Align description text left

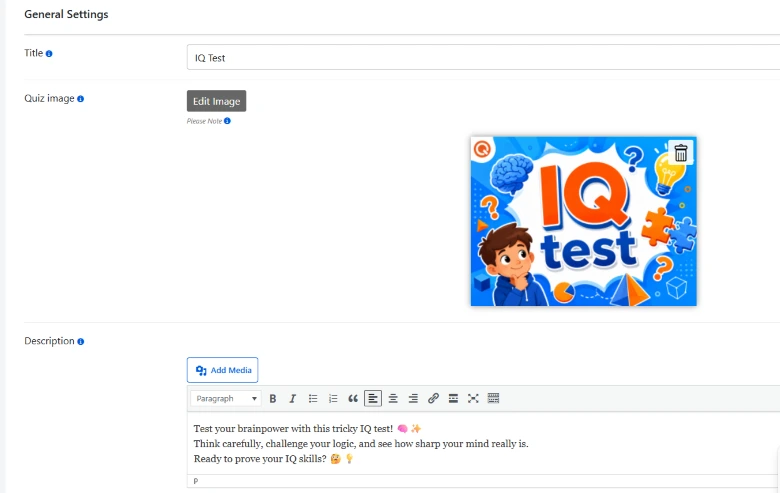tap(373, 398)
